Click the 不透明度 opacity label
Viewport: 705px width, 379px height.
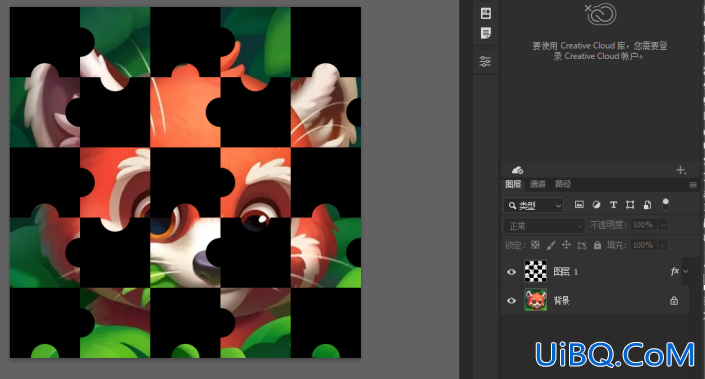click(x=608, y=225)
